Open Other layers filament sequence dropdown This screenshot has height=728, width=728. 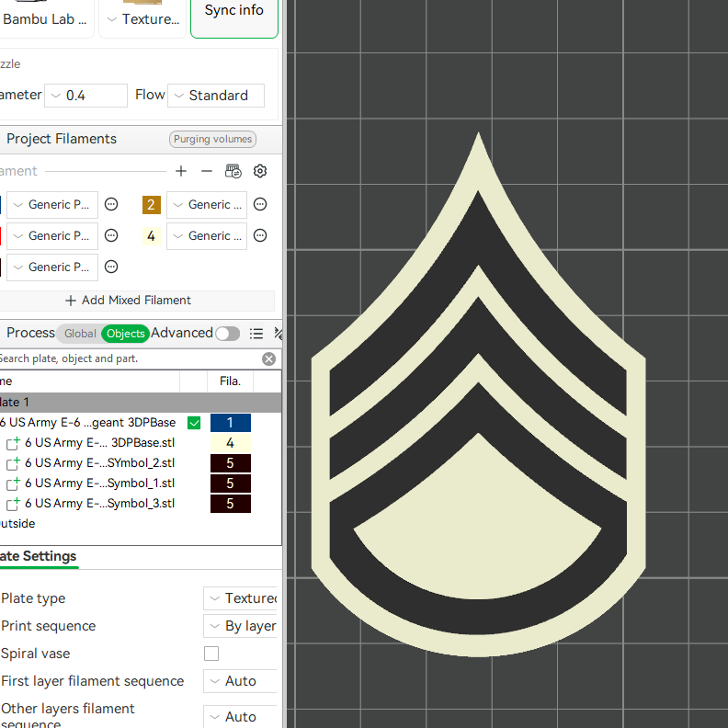240,716
